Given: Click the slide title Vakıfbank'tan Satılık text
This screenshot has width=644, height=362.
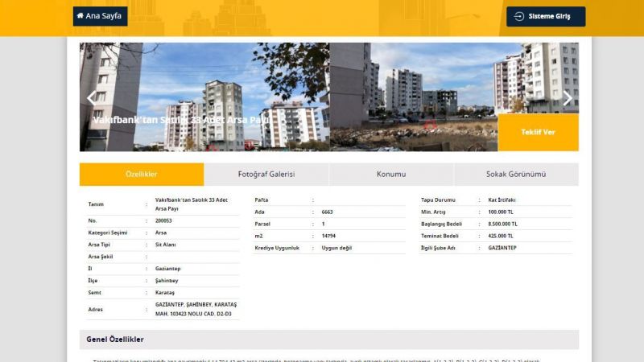Looking at the screenshot, I should (x=180, y=120).
